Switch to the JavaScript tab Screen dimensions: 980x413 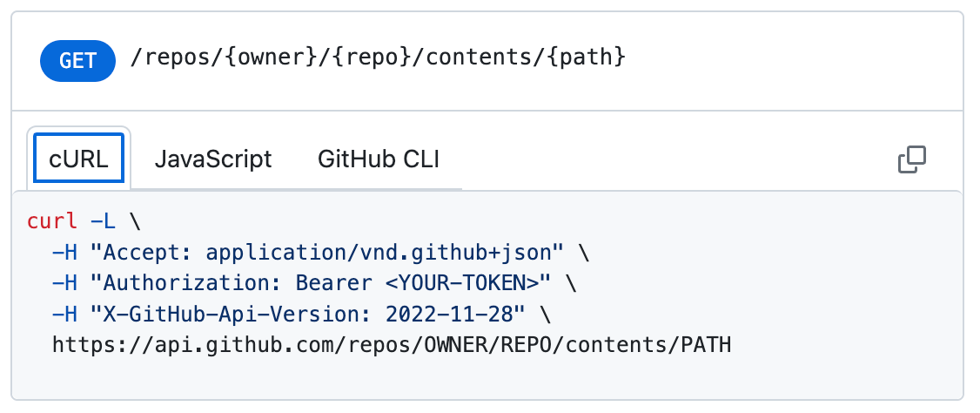click(x=212, y=159)
